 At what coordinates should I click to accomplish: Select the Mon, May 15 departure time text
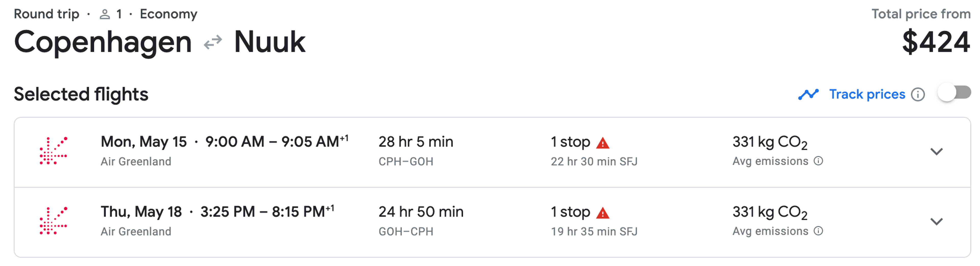[x=235, y=142]
